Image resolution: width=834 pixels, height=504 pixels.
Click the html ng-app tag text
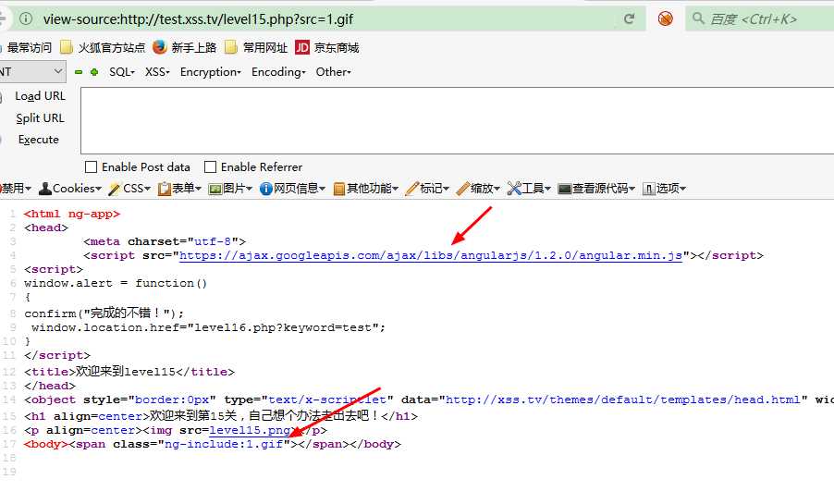[72, 214]
